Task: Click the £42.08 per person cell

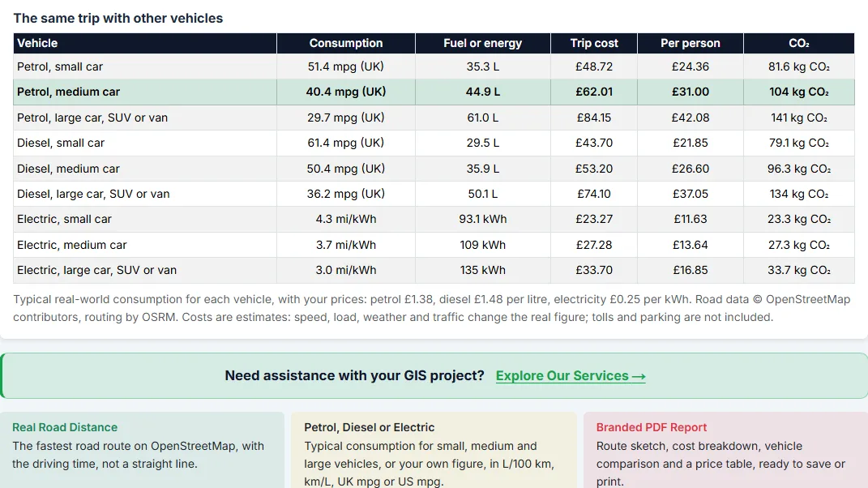Action: pyautogui.click(x=691, y=118)
